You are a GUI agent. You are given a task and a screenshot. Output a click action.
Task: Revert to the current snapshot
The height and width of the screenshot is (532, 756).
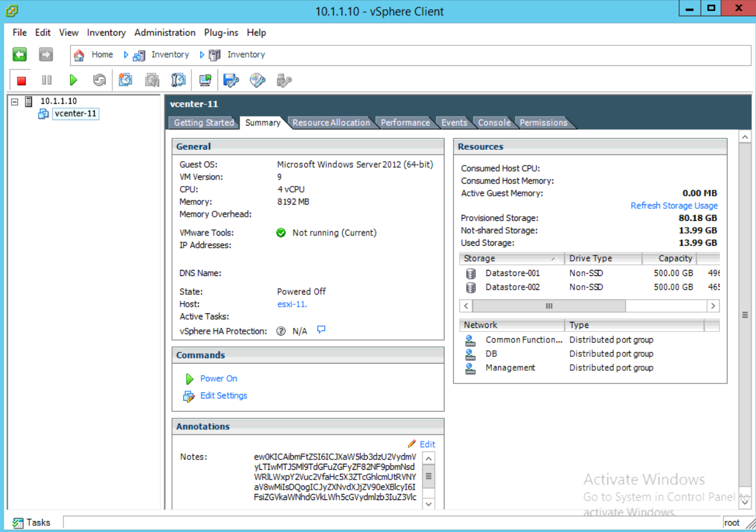(x=151, y=79)
